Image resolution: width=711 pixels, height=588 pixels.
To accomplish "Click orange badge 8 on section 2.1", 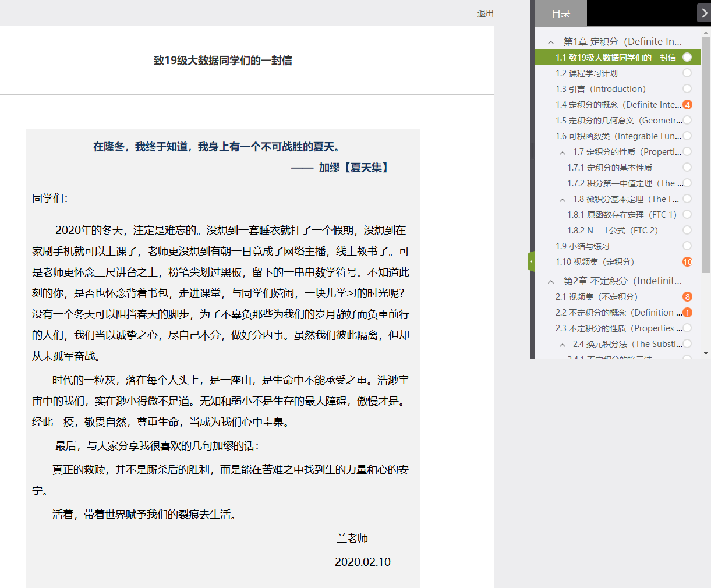I will click(x=687, y=297).
